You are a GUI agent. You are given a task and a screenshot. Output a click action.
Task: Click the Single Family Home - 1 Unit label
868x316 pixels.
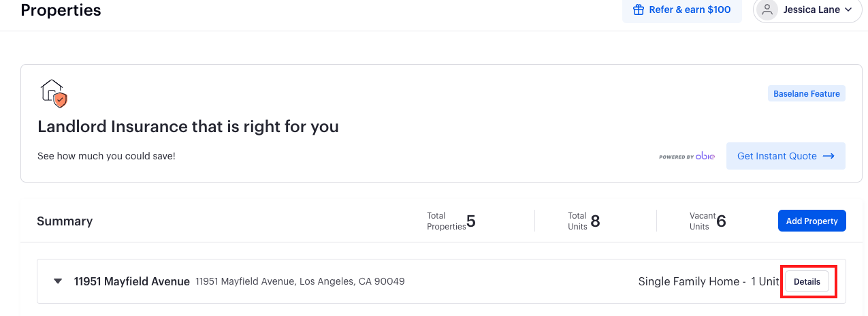(x=709, y=281)
